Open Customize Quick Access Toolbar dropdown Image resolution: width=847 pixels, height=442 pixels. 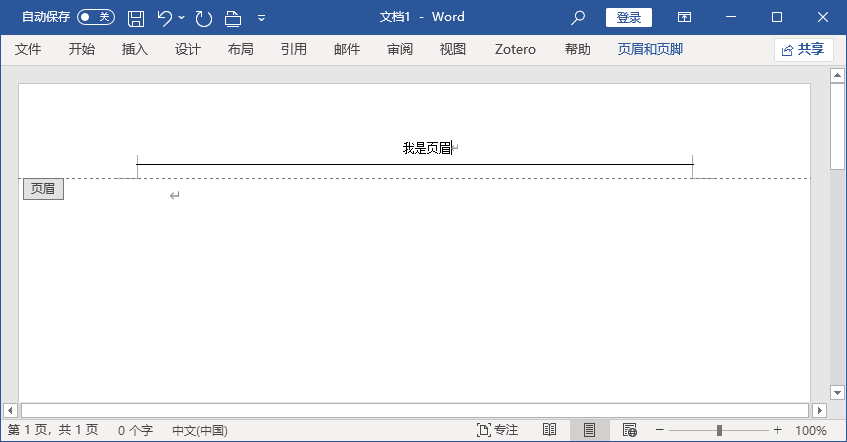click(261, 18)
